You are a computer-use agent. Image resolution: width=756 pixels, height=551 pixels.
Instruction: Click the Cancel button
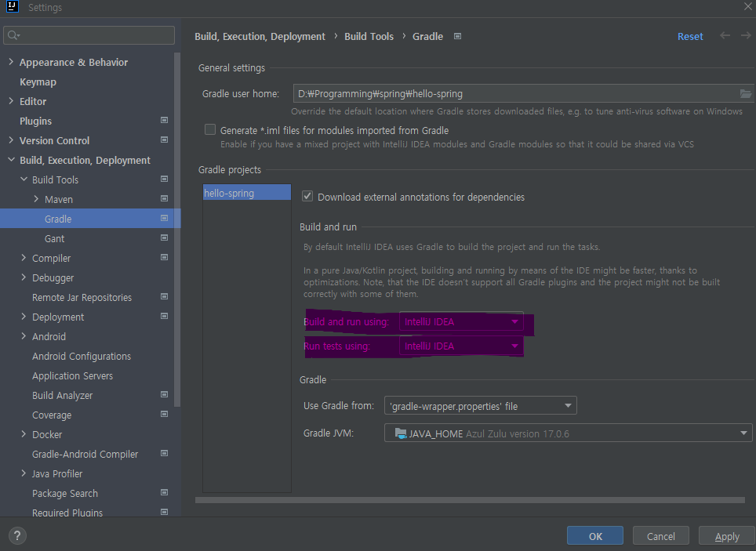coord(660,536)
